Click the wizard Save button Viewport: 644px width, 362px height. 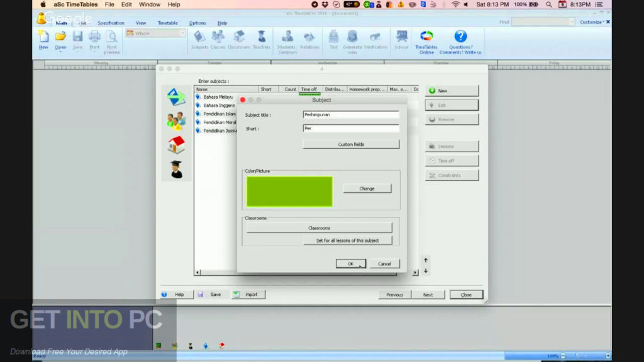(x=213, y=294)
